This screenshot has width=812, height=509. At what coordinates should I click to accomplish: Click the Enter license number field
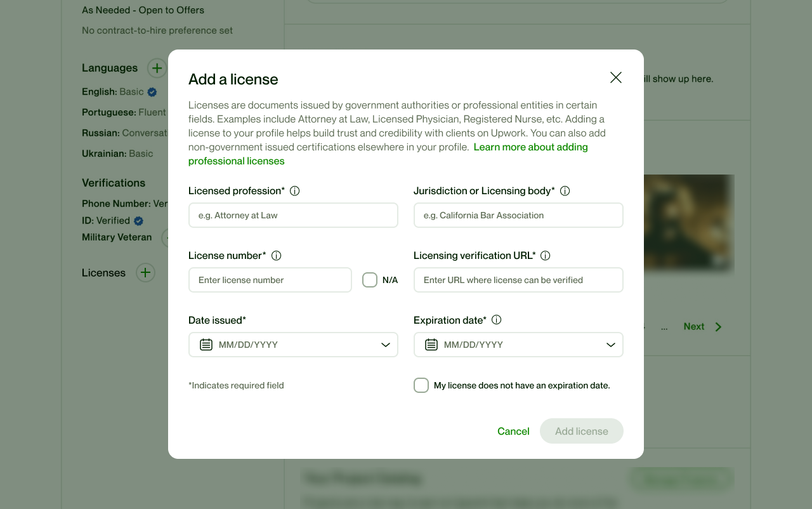point(270,280)
